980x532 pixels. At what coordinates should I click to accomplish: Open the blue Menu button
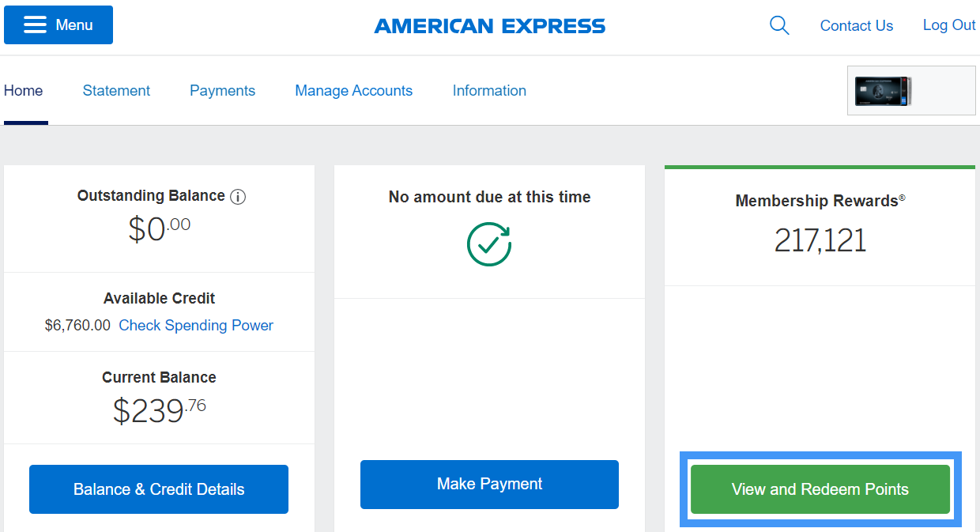58,25
